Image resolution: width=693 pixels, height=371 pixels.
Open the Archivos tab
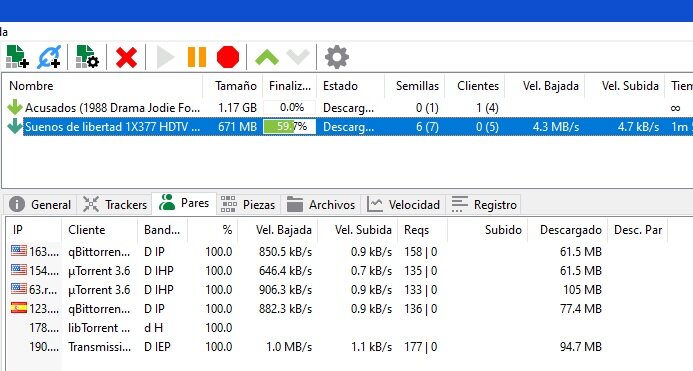[x=321, y=204]
